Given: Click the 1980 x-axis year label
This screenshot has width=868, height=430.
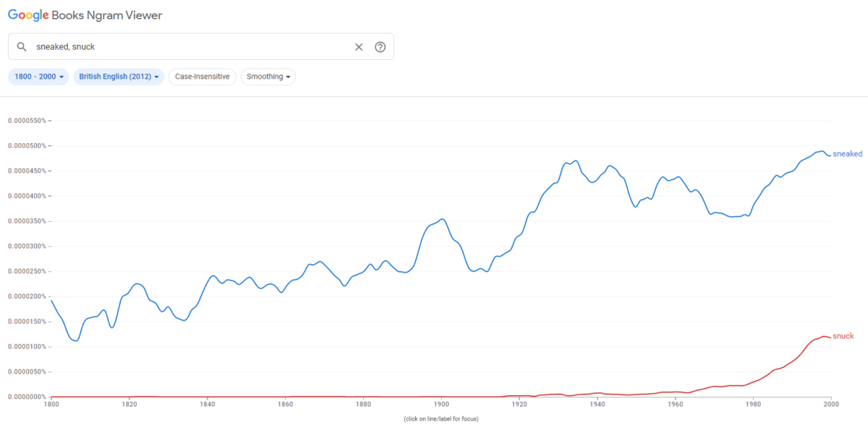Looking at the screenshot, I should [x=754, y=406].
